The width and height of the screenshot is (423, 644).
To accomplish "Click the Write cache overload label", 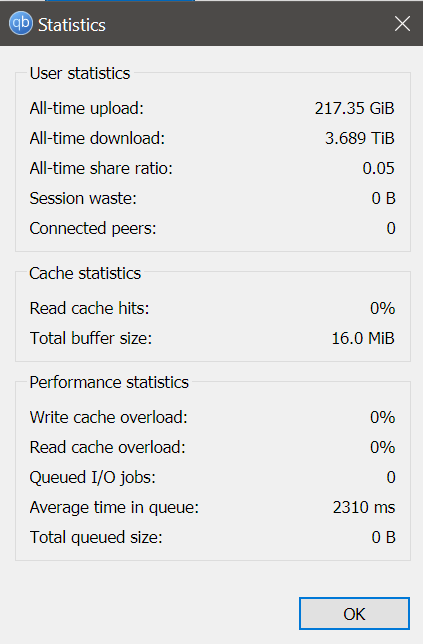I will pos(108,417).
